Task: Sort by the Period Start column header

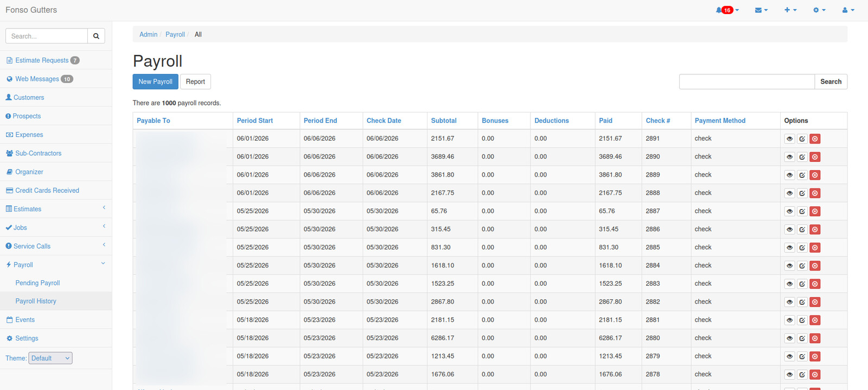Action: [254, 121]
